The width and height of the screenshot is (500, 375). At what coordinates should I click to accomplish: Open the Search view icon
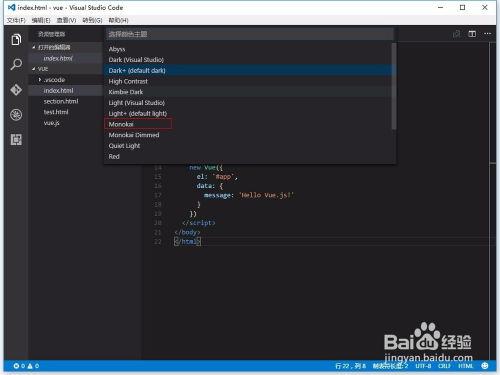pyautogui.click(x=16, y=64)
